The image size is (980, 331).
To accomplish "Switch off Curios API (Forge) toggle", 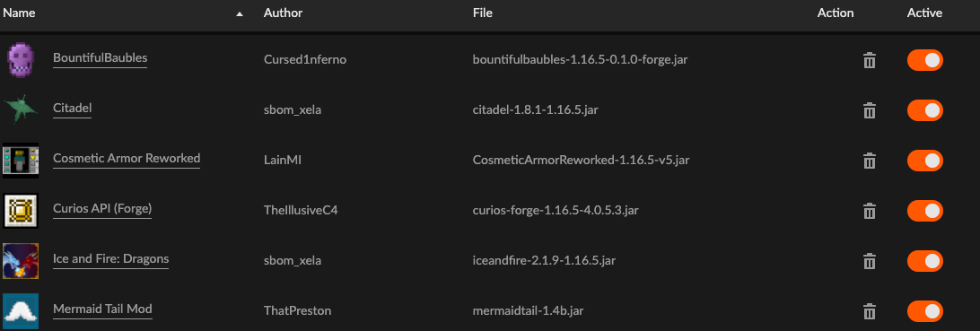I will coord(925,211).
